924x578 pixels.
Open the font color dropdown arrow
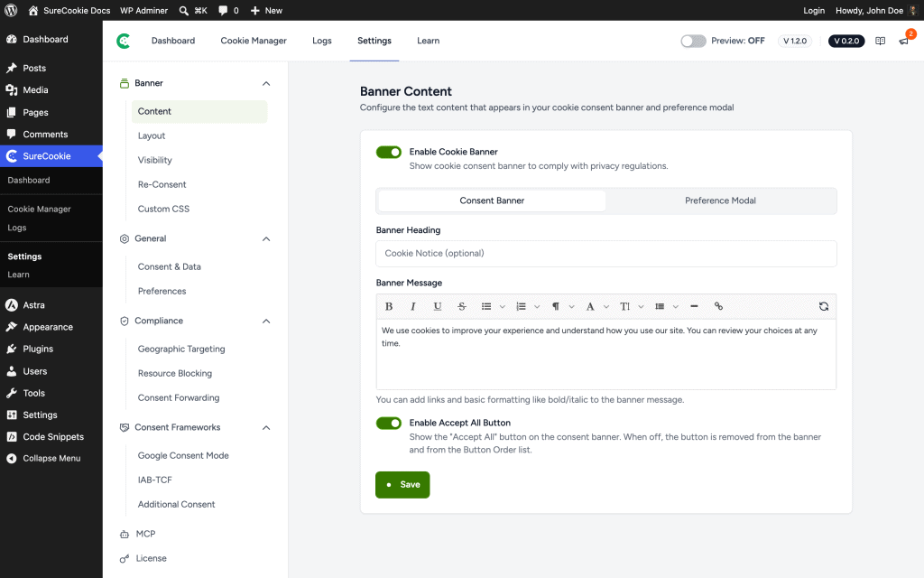pos(605,307)
